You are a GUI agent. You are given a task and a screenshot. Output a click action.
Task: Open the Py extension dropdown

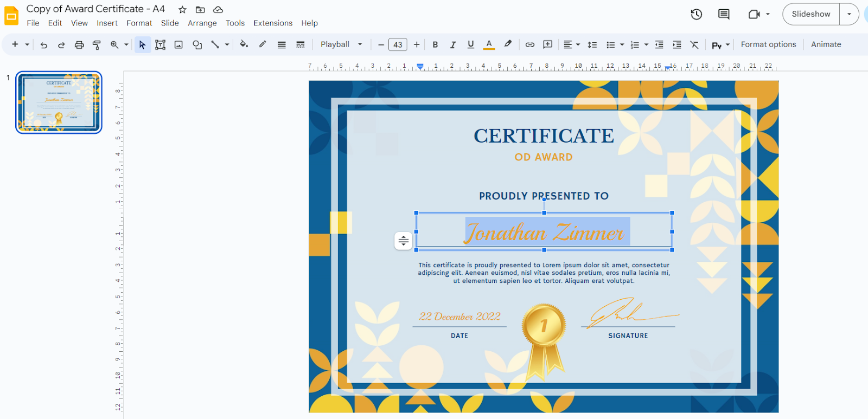pyautogui.click(x=721, y=45)
